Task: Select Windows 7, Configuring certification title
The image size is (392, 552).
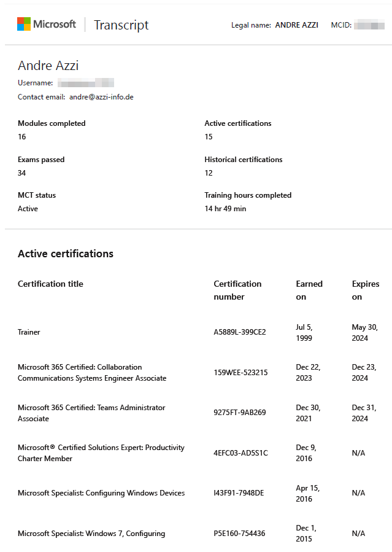Action: 91,534
